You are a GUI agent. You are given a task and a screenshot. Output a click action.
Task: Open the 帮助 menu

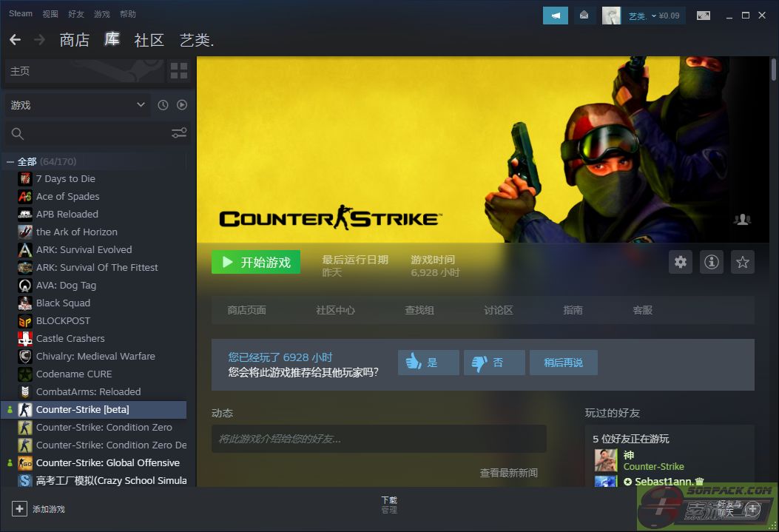(x=128, y=14)
